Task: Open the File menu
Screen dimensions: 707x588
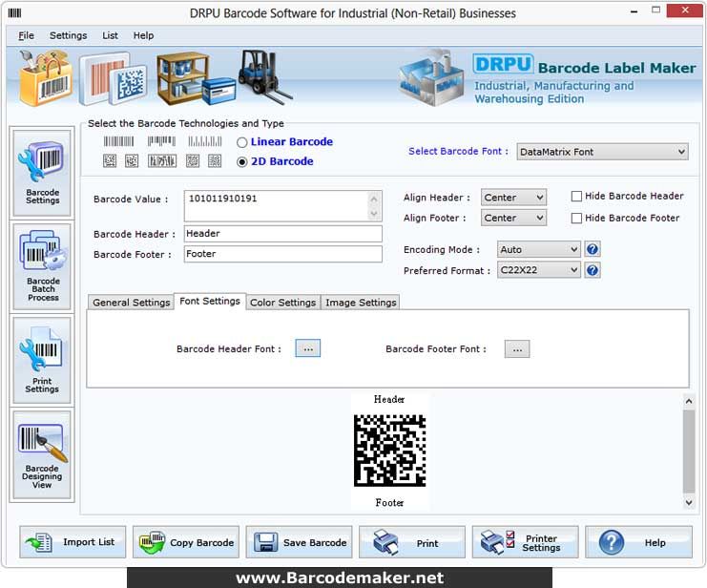Action: pos(26,35)
